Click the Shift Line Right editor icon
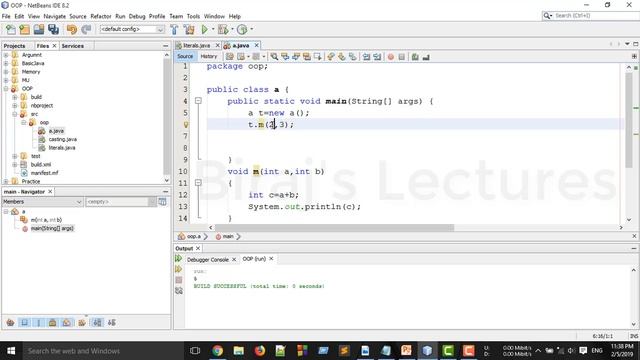This screenshot has height=360, width=640. (377, 57)
